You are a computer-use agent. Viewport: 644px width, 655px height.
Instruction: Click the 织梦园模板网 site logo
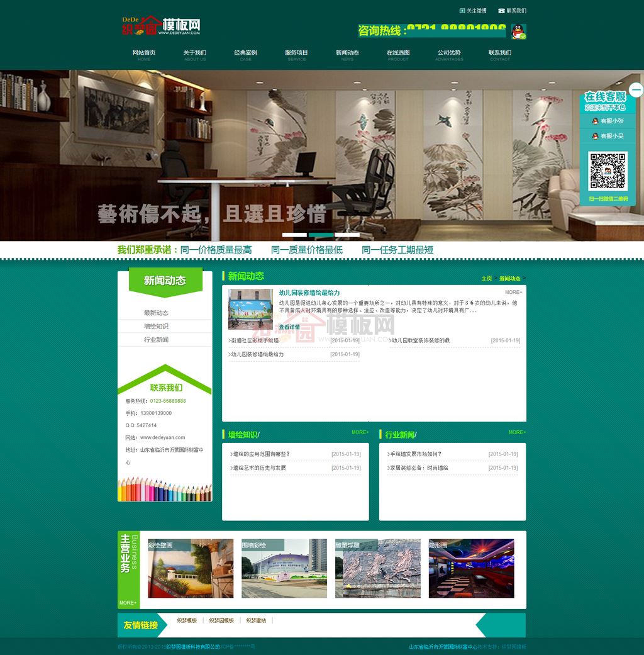coord(161,26)
